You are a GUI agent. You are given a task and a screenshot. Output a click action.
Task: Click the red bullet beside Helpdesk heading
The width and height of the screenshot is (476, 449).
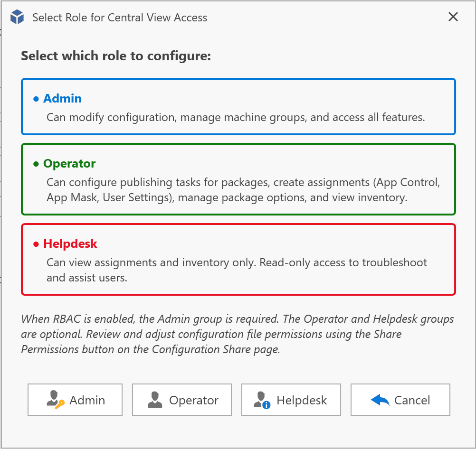click(36, 244)
